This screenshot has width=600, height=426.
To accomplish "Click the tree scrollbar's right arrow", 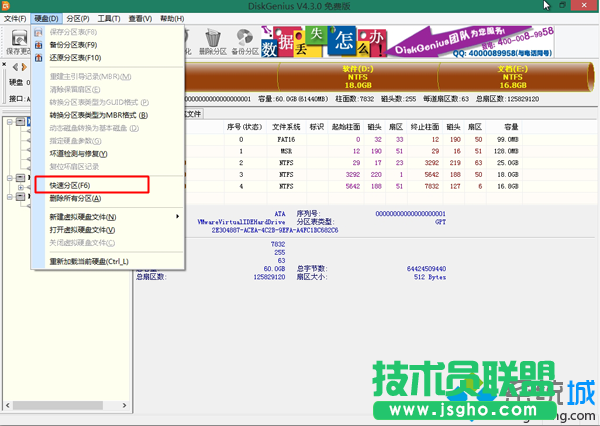I will tap(124, 405).
